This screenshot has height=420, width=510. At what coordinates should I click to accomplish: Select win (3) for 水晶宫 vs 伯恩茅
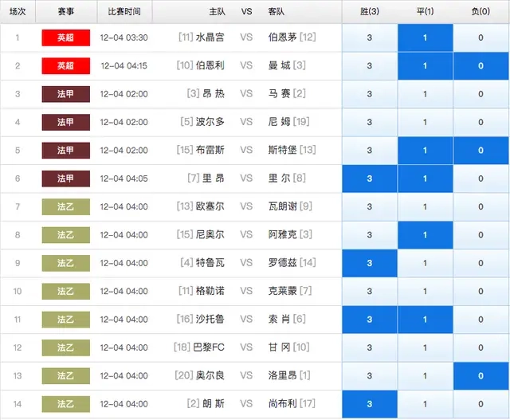(x=370, y=37)
